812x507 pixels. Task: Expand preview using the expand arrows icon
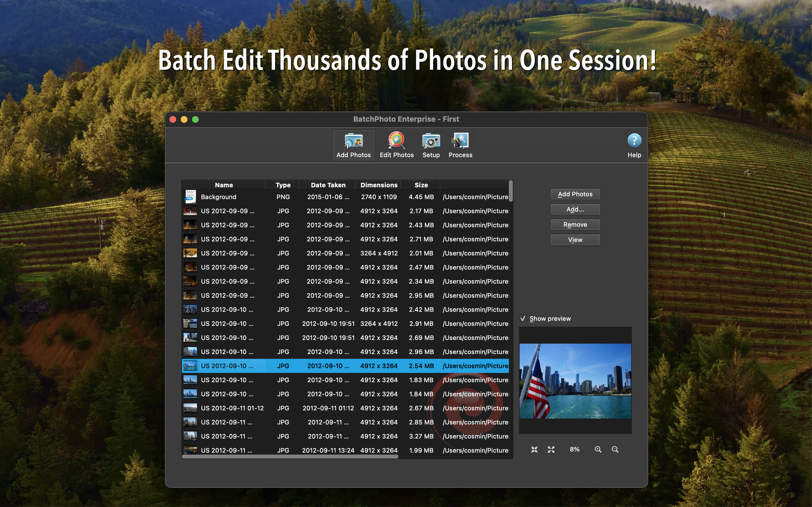tap(551, 449)
